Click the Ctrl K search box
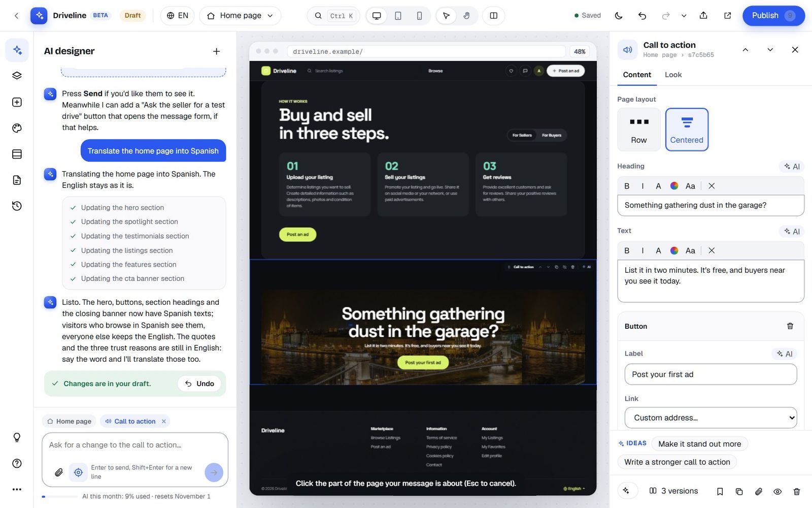 click(333, 16)
